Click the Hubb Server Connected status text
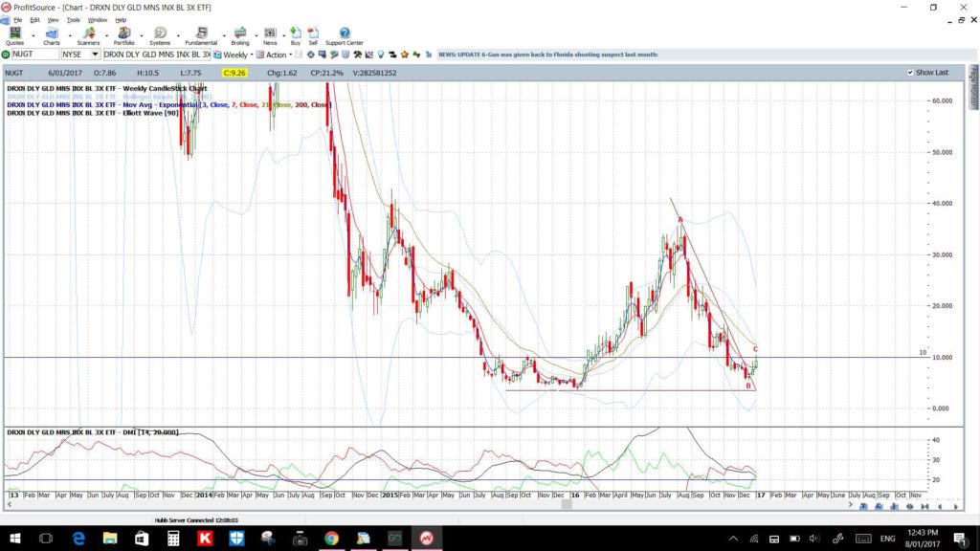This screenshot has width=980, height=551. point(196,519)
